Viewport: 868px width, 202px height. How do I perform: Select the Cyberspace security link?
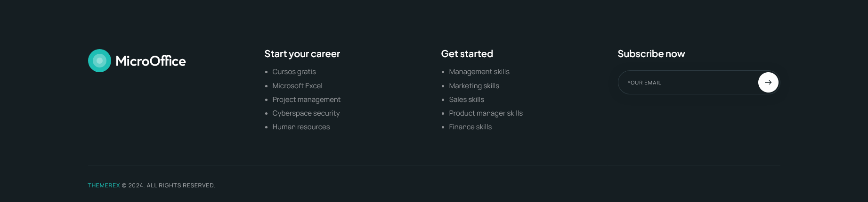pos(306,113)
